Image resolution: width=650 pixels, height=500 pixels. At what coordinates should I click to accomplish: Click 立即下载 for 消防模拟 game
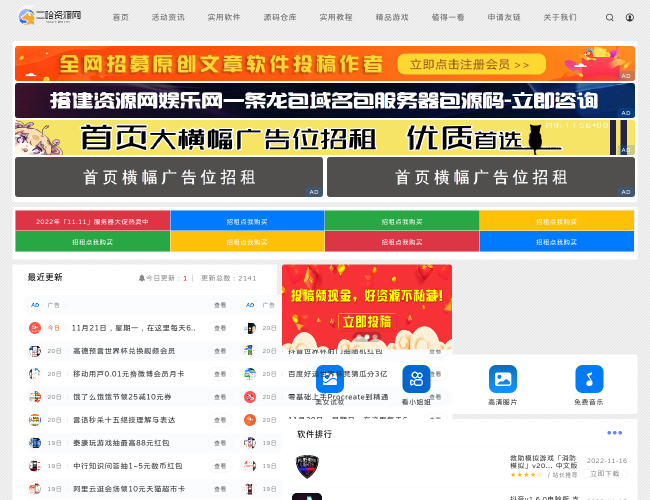pyautogui.click(x=605, y=473)
